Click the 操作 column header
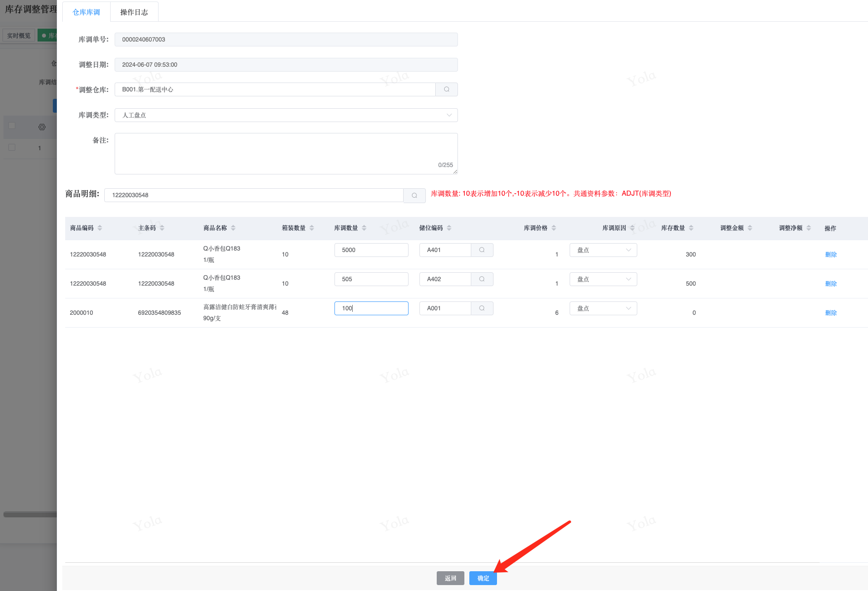The height and width of the screenshot is (591, 868). click(x=830, y=228)
